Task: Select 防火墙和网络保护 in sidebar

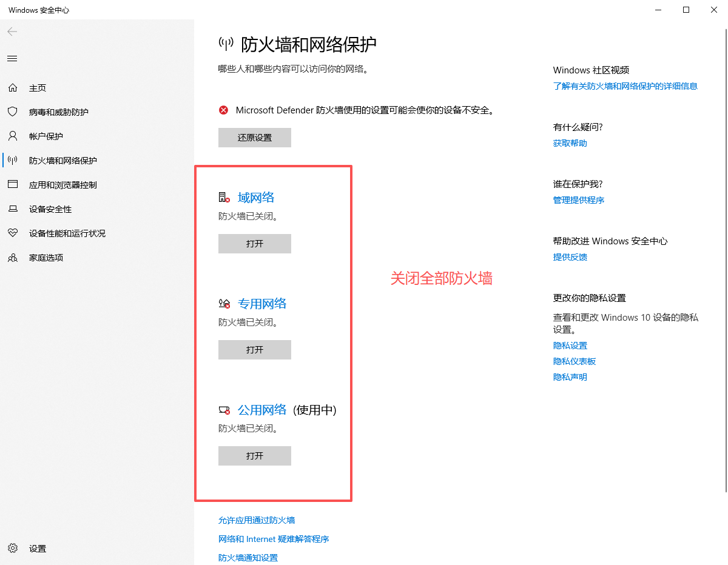Action: coord(63,161)
